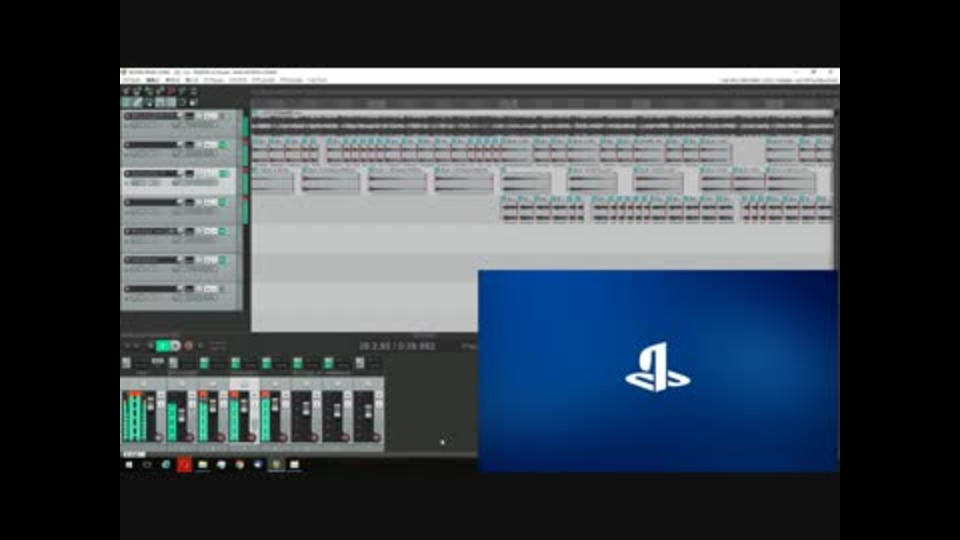The image size is (960, 540).
Task: Click the green FX button on track six
Action: [x=223, y=260]
